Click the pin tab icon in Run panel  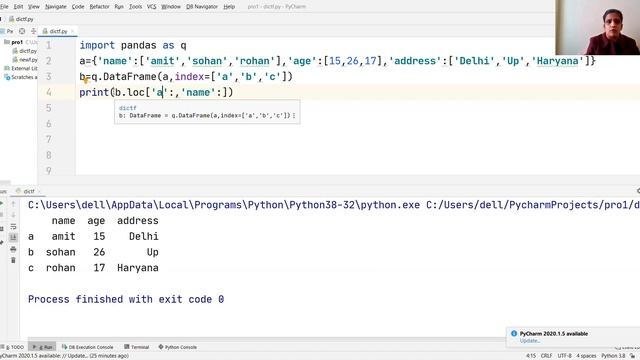coord(2,243)
